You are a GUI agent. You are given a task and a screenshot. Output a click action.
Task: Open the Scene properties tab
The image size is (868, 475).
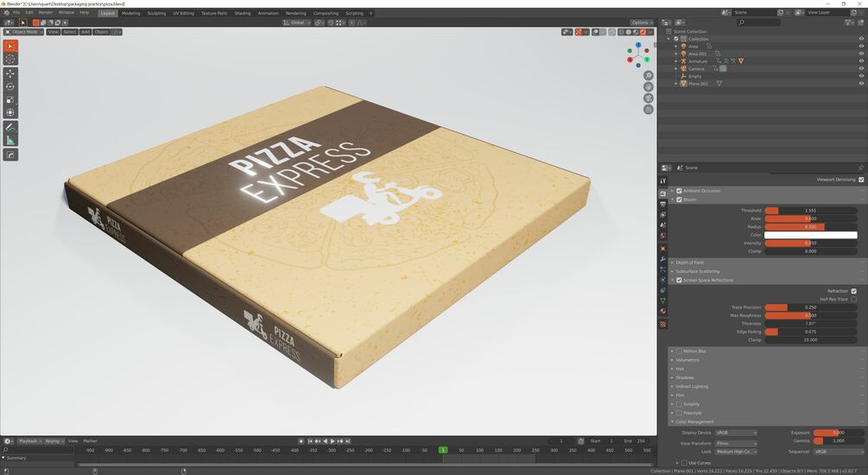tap(662, 225)
